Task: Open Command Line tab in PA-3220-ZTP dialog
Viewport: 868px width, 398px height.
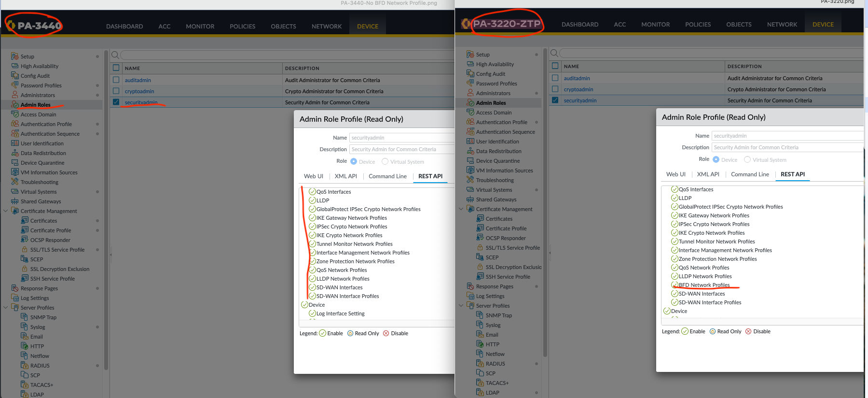Action: [750, 174]
